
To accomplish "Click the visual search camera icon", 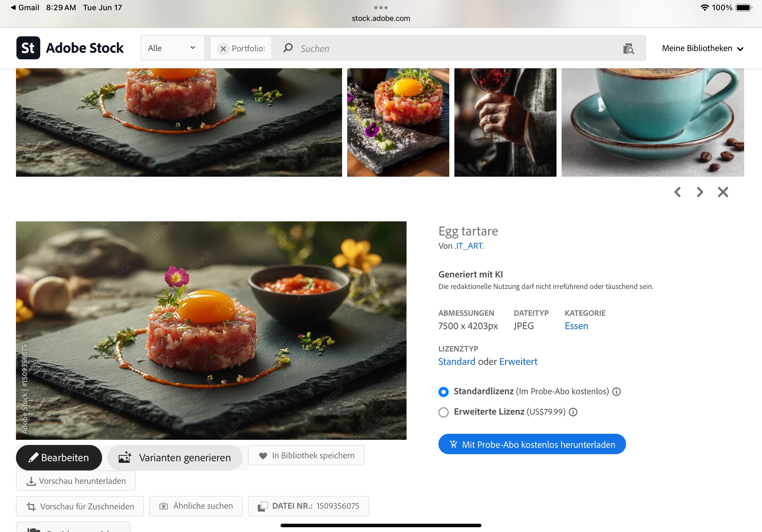I will tap(628, 48).
